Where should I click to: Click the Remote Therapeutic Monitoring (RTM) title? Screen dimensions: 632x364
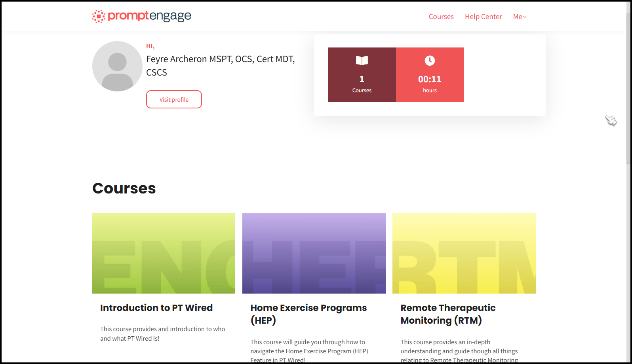pos(448,314)
